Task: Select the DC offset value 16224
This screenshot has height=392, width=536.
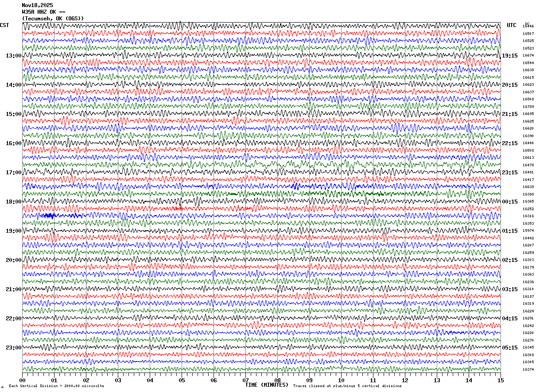Action: click(528, 311)
